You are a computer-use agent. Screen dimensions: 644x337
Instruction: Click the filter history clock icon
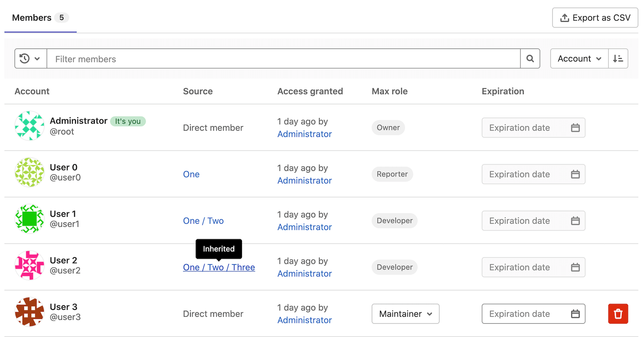[x=25, y=58]
